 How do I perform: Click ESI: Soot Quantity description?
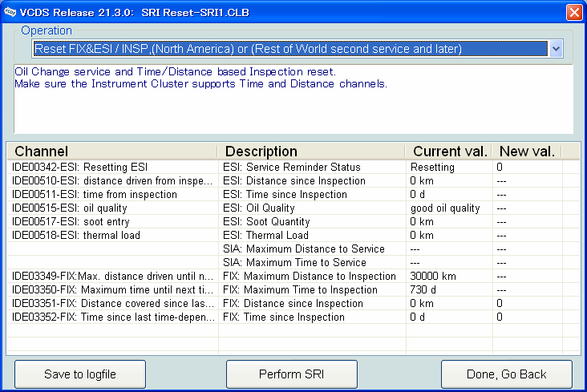pyautogui.click(x=266, y=221)
